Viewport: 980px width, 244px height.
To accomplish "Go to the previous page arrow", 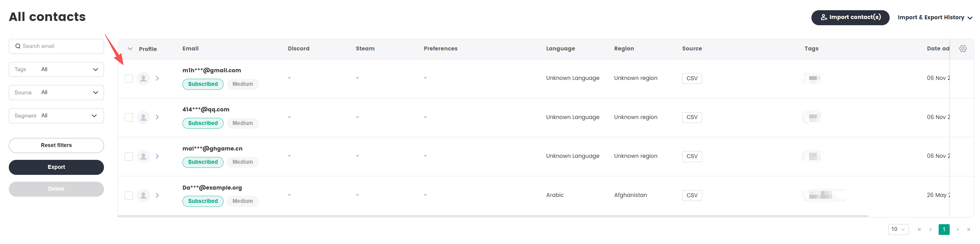I will pyautogui.click(x=930, y=229).
